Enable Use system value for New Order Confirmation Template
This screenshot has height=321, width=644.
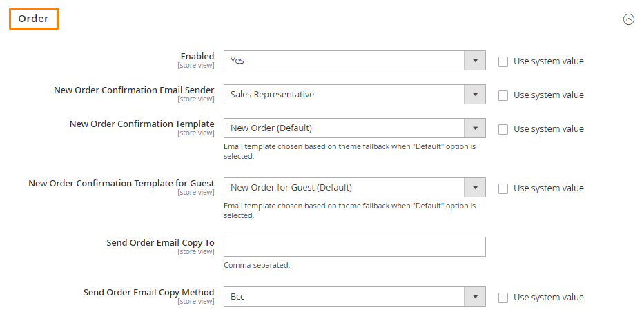tap(503, 129)
